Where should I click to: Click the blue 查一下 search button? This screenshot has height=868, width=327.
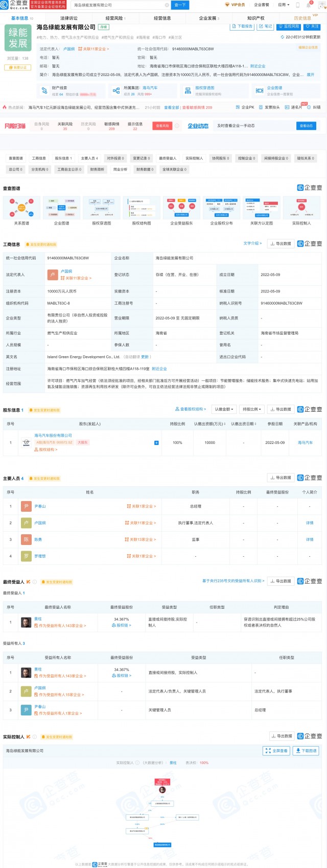click(x=180, y=5)
